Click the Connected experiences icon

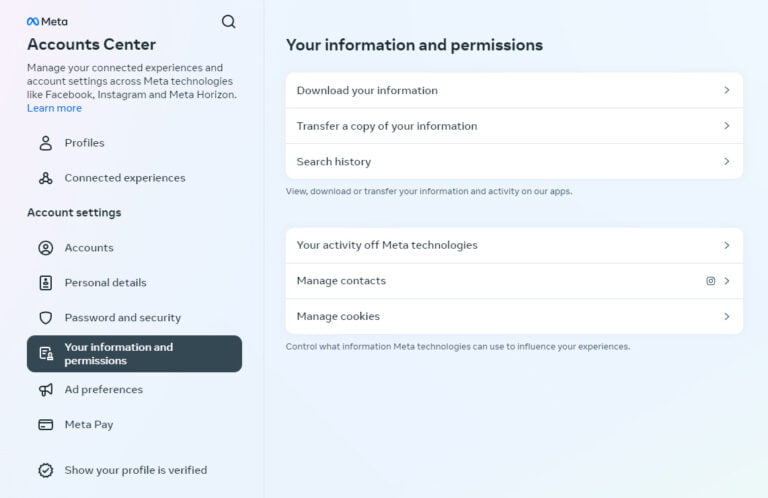point(46,178)
